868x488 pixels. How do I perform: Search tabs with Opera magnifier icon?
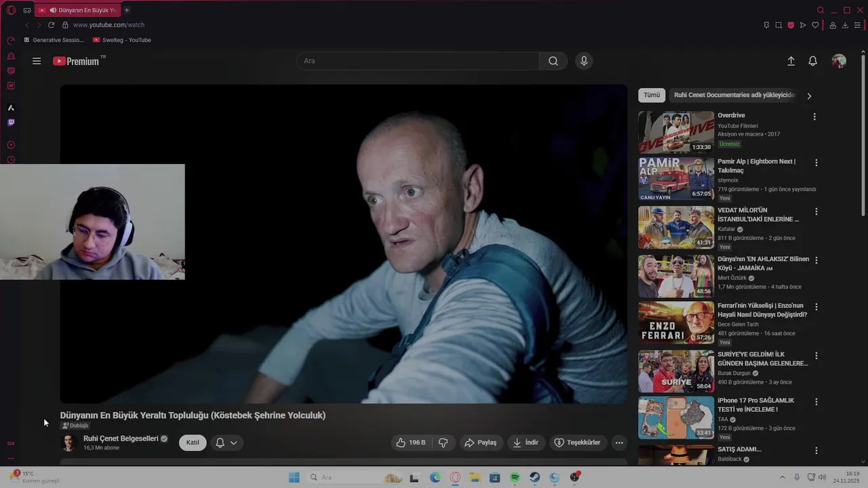(821, 10)
